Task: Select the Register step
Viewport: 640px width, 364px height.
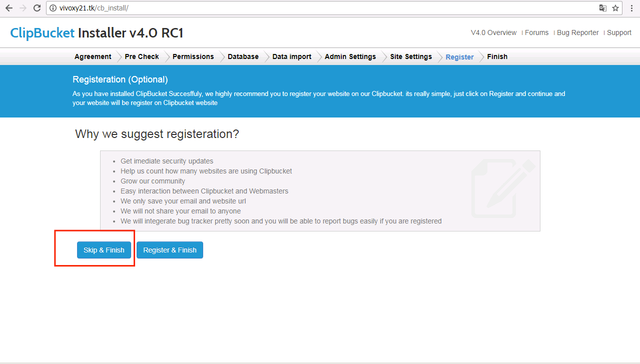Action: tap(459, 57)
